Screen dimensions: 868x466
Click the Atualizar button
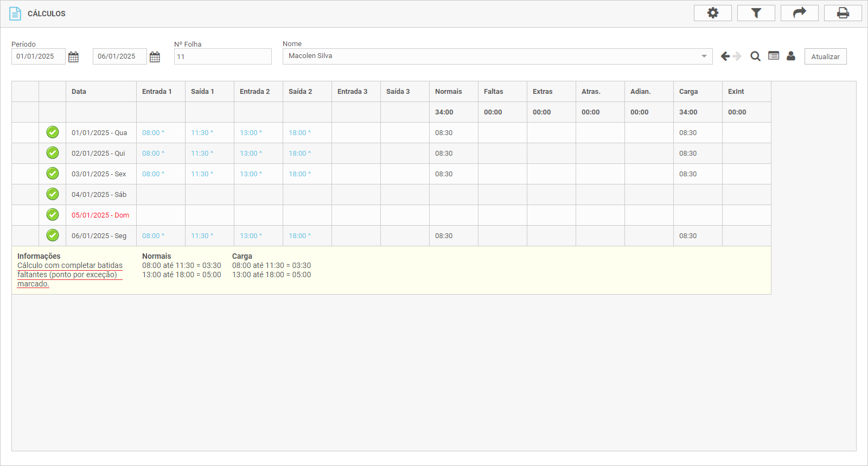[x=825, y=57]
